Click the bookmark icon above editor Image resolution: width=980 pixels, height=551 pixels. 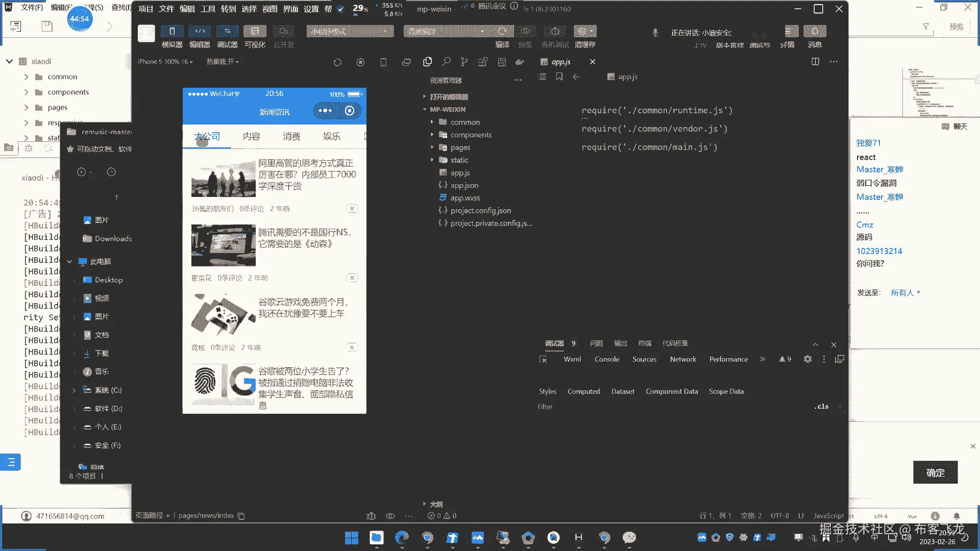tap(559, 77)
